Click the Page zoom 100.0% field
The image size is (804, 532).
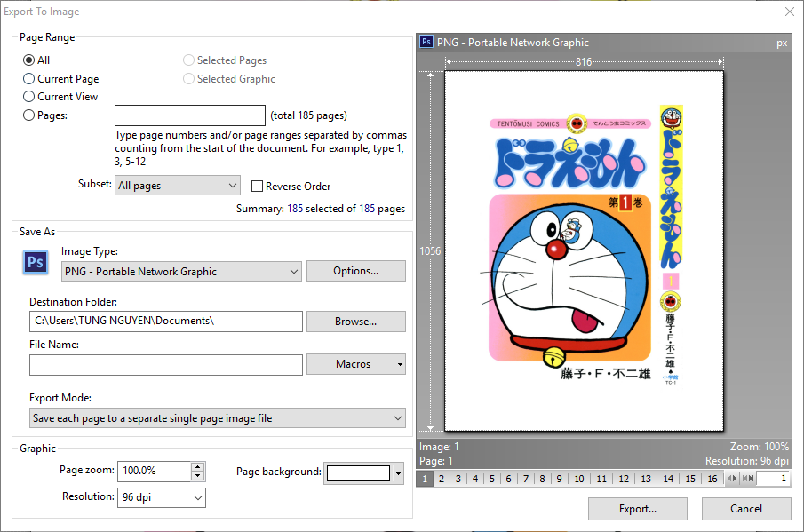tap(155, 471)
